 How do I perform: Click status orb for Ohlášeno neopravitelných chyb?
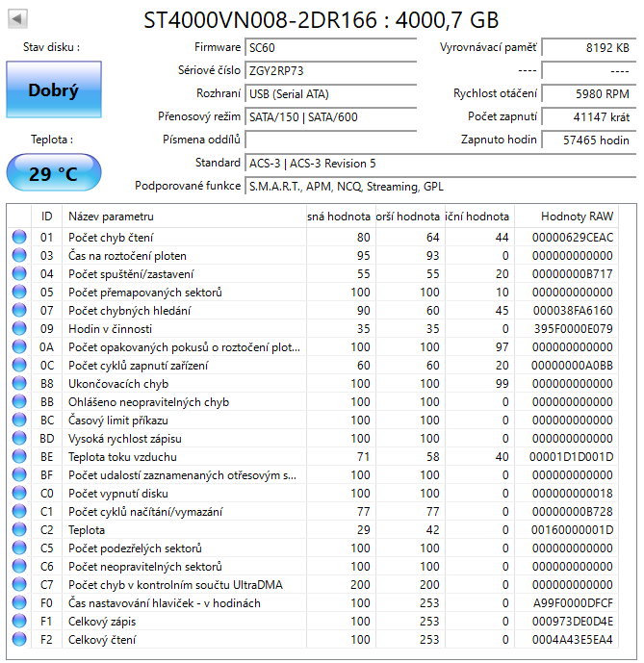(19, 401)
